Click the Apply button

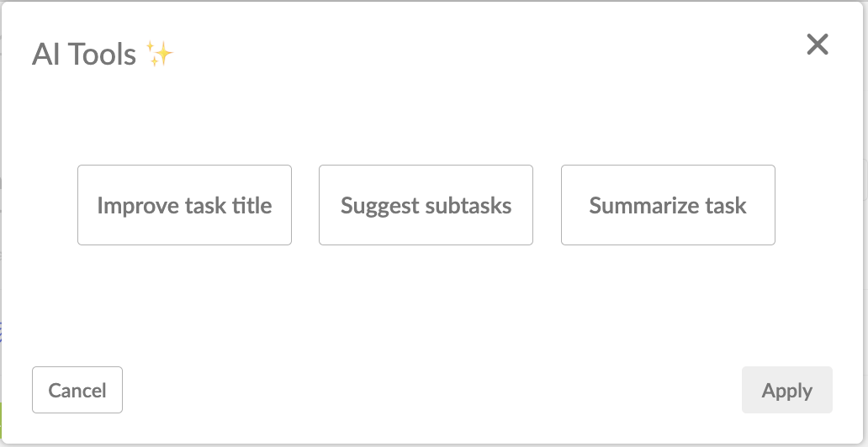click(786, 390)
